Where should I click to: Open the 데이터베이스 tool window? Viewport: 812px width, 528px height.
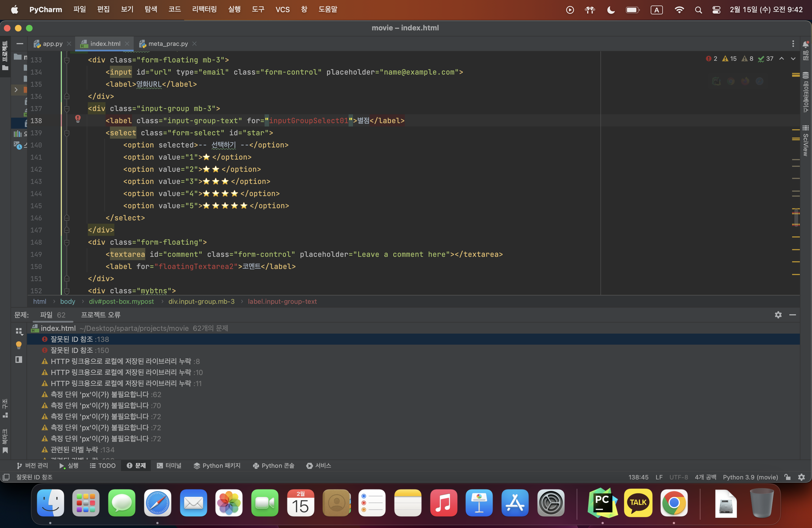tap(806, 92)
